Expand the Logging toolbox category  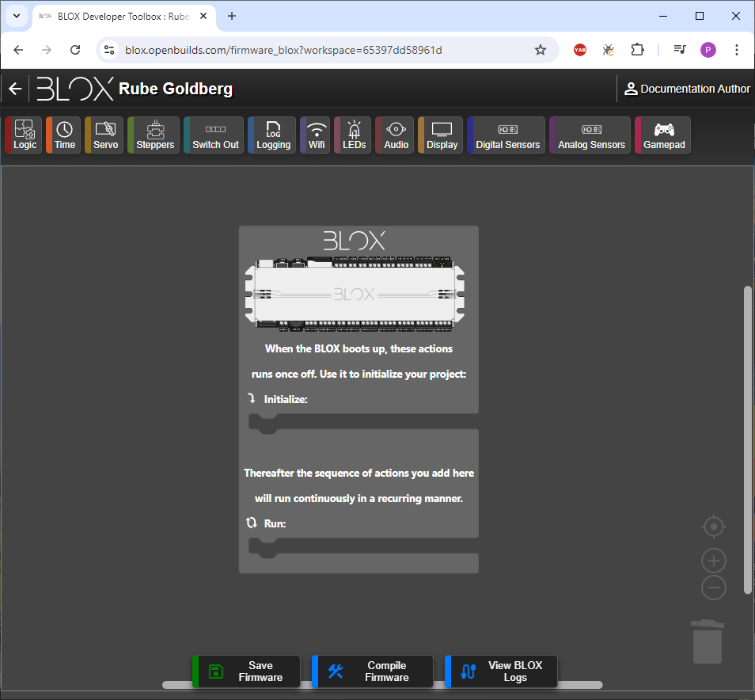click(x=273, y=135)
